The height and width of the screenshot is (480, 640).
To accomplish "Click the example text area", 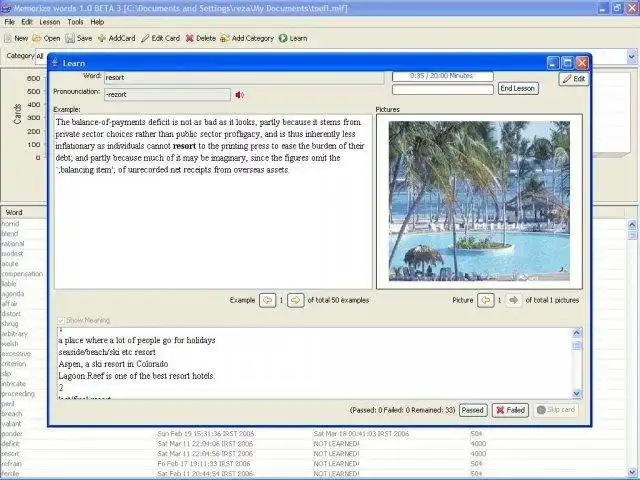I will point(213,202).
